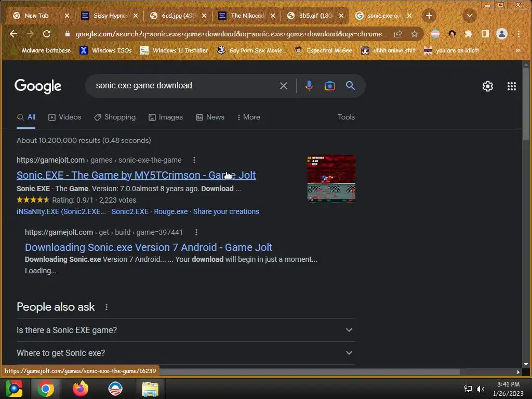Close the sonic.exe search tab
Screen dimensions: 532x399
click(409, 16)
